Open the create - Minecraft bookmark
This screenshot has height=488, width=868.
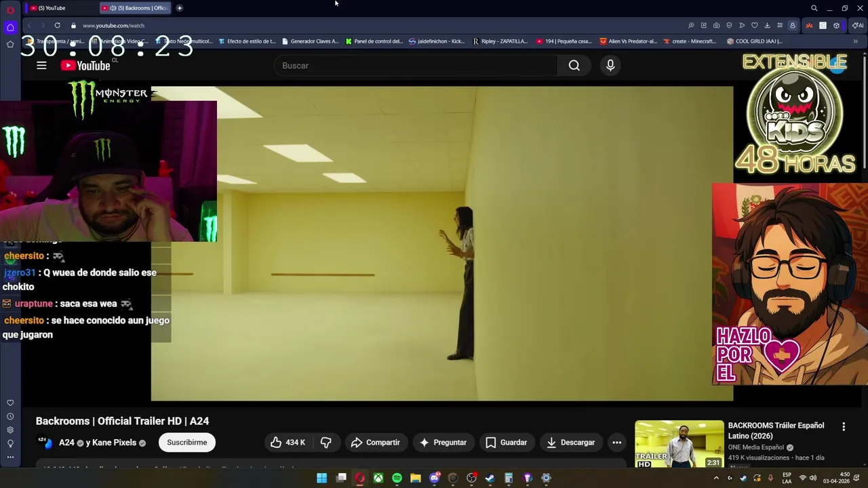coord(690,41)
